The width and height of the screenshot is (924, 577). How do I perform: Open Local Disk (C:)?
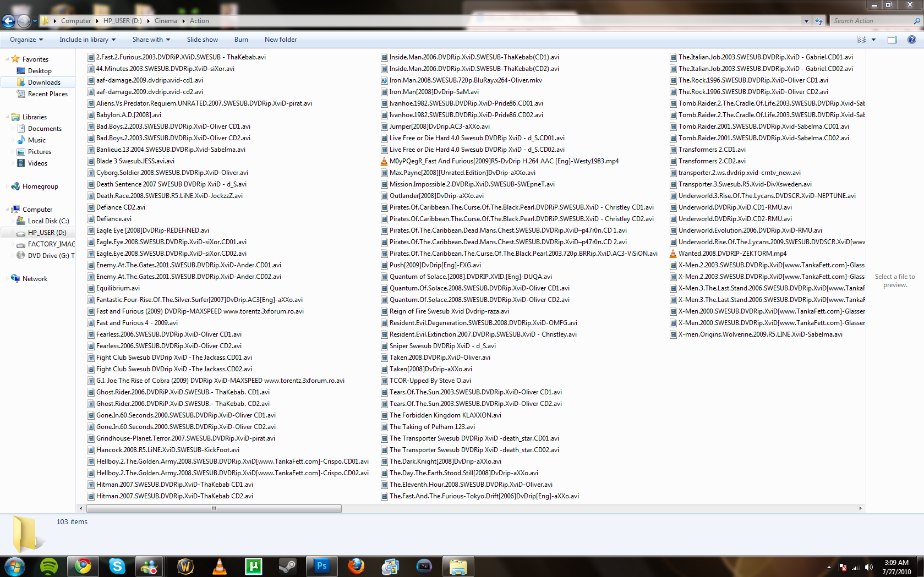click(48, 221)
